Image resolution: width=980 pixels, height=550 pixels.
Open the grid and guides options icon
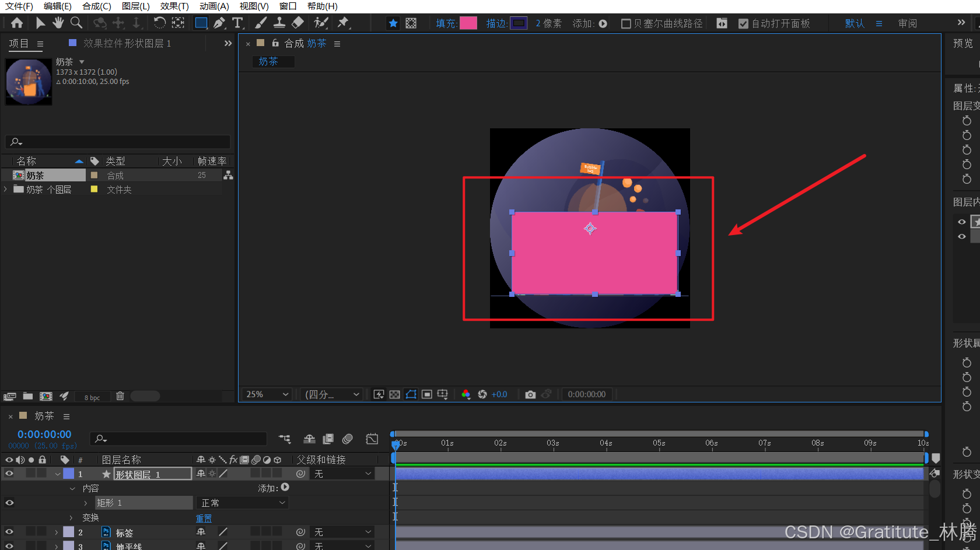(x=443, y=394)
